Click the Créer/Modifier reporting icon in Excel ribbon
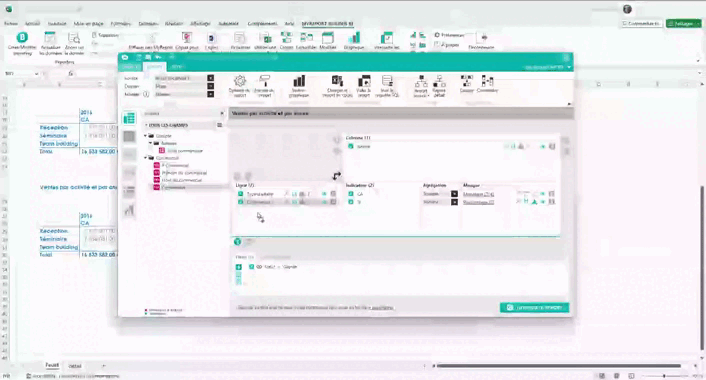This screenshot has height=380, width=706. pyautogui.click(x=22, y=37)
